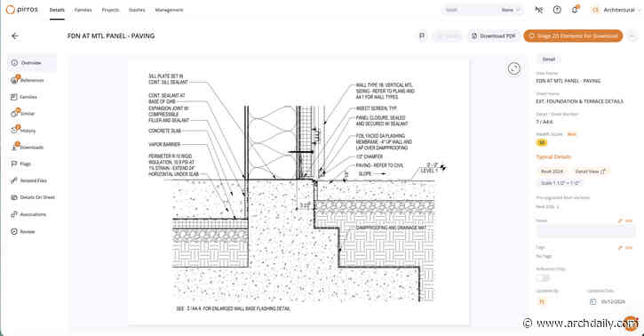Toggle the Reference Only switch
Viewport: 644px width, 336px height.
tap(543, 278)
